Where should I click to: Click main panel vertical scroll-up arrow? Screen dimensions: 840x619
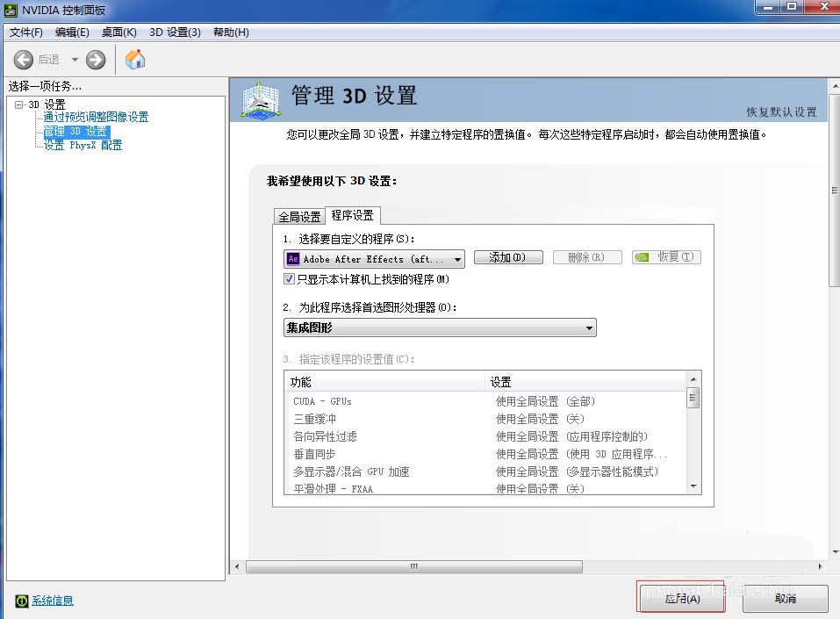[836, 86]
